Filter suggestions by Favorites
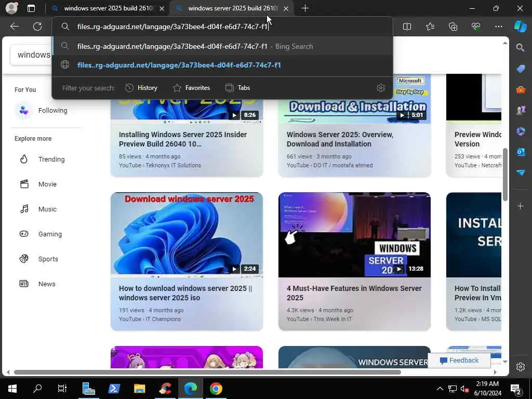Screen dimensions: 532x399 click(191, 88)
